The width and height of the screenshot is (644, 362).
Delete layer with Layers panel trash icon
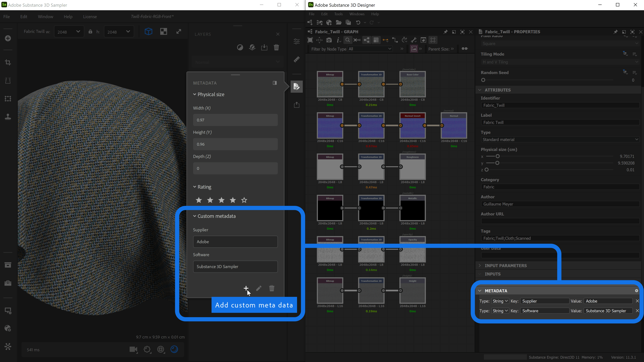(276, 48)
